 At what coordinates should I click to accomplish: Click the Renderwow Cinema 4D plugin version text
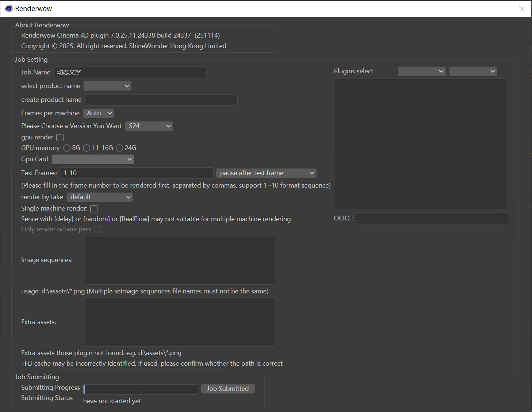point(120,35)
